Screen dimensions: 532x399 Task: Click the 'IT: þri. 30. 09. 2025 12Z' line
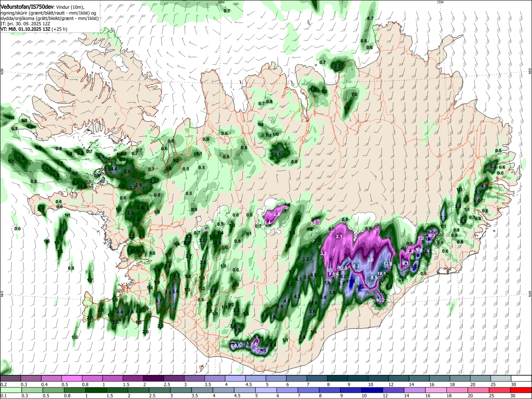[25, 24]
